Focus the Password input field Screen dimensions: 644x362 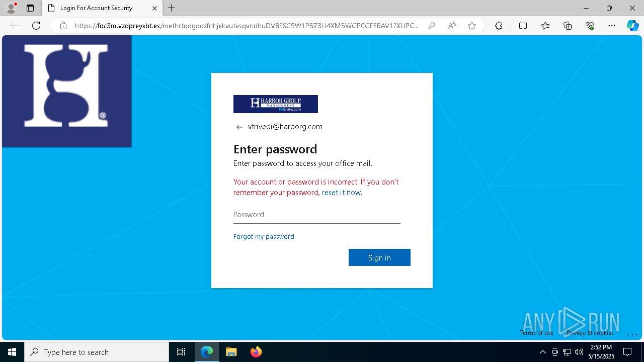click(x=317, y=215)
